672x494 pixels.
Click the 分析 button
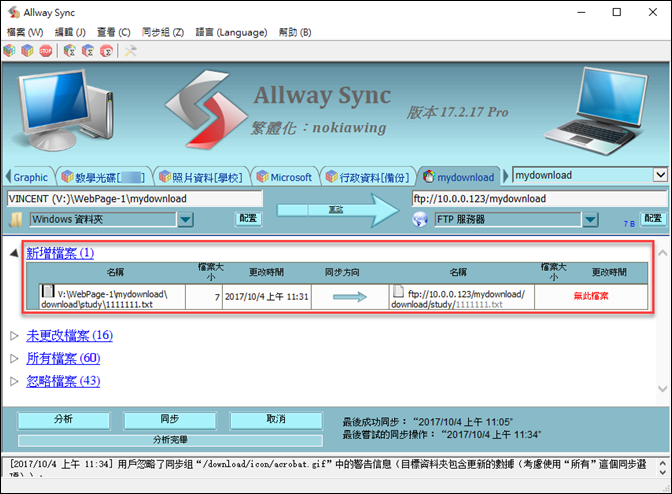point(63,420)
